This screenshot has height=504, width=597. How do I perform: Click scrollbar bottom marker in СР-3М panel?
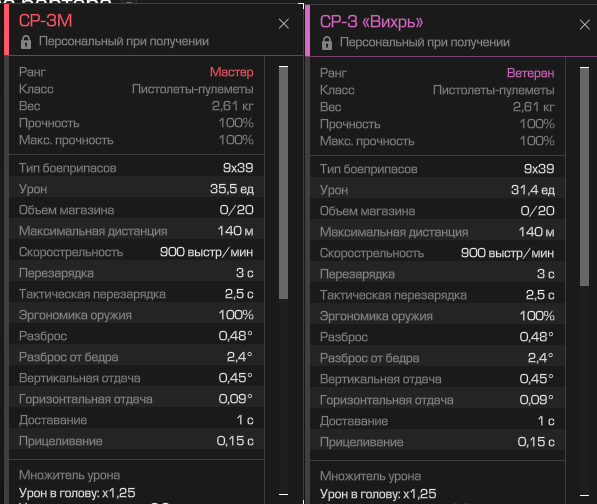click(283, 494)
